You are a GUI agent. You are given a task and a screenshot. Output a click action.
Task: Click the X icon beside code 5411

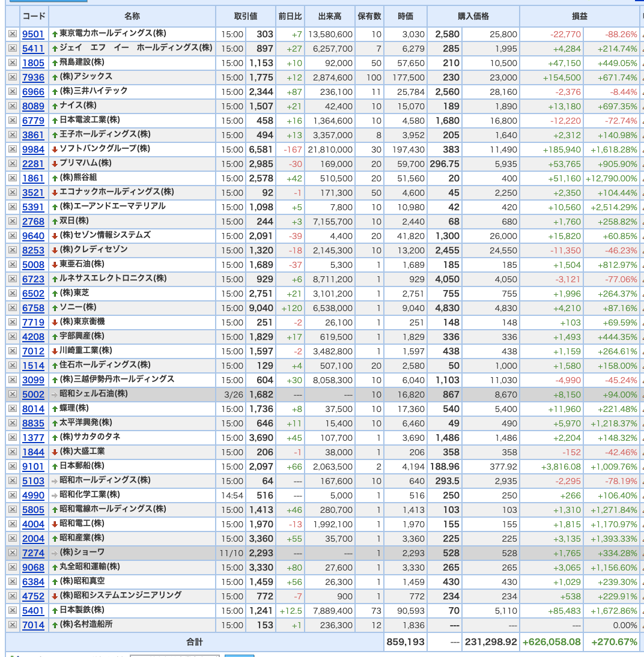click(x=13, y=49)
